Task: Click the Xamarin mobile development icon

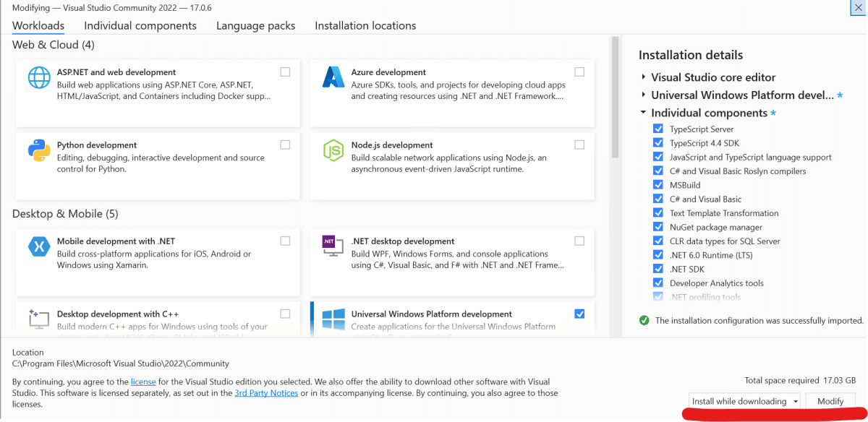Action: coord(39,246)
